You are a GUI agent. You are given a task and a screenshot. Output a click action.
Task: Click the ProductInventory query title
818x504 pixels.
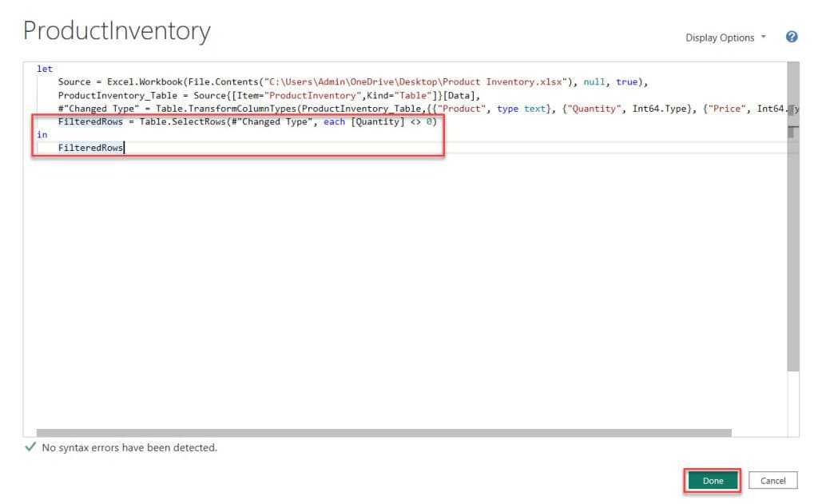(117, 31)
